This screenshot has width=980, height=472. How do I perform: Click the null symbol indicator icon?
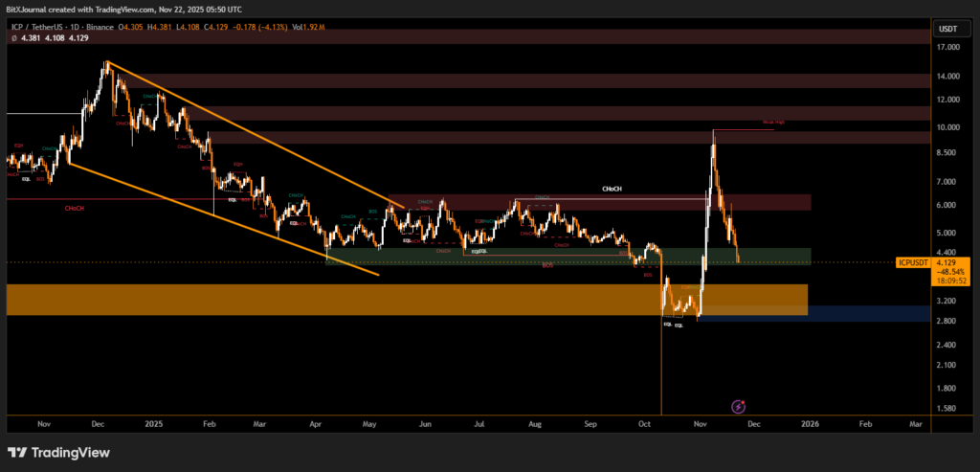point(11,38)
